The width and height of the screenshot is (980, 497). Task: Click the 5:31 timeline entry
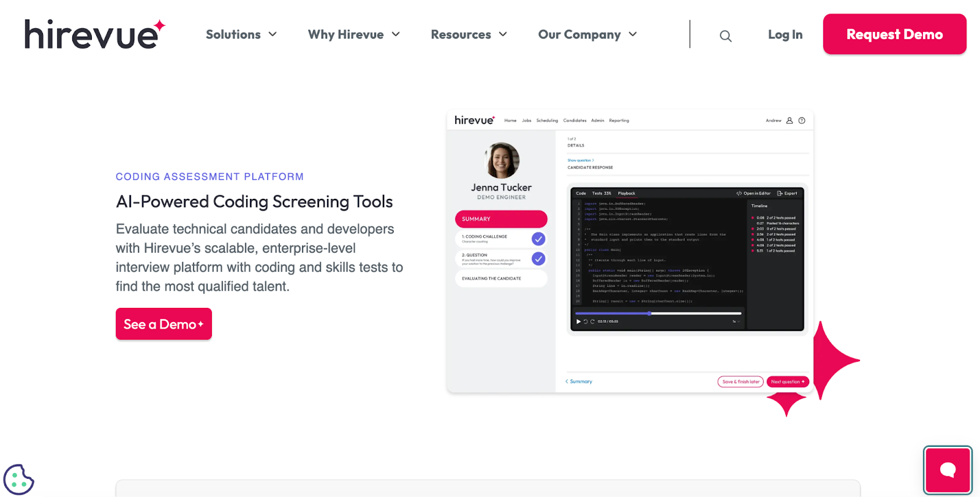774,251
